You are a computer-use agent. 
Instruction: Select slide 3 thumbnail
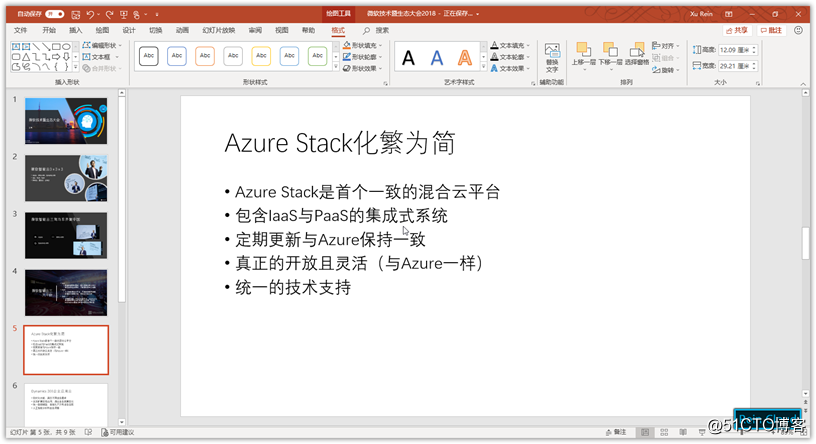(x=66, y=235)
